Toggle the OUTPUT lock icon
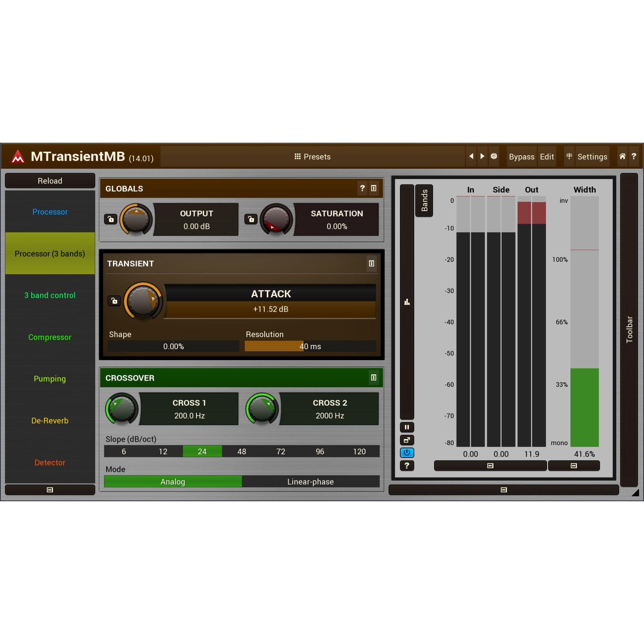644x644 pixels. coord(111,219)
